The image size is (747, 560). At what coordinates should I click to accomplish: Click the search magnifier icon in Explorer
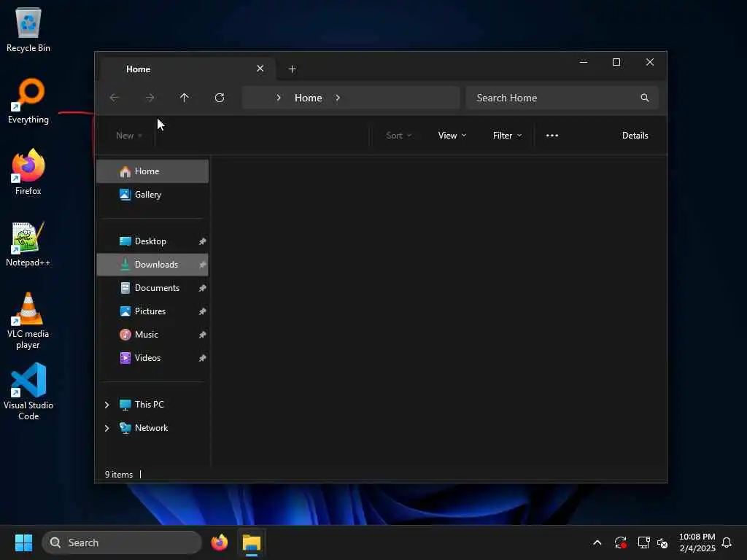click(x=645, y=98)
